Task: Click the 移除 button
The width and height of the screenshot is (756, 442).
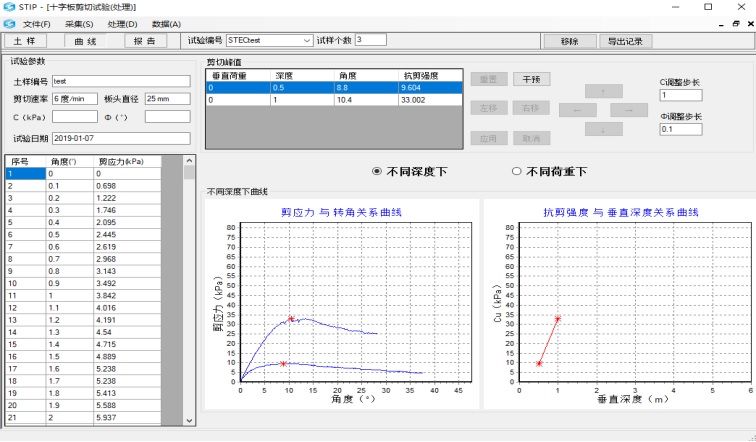Action: [569, 41]
